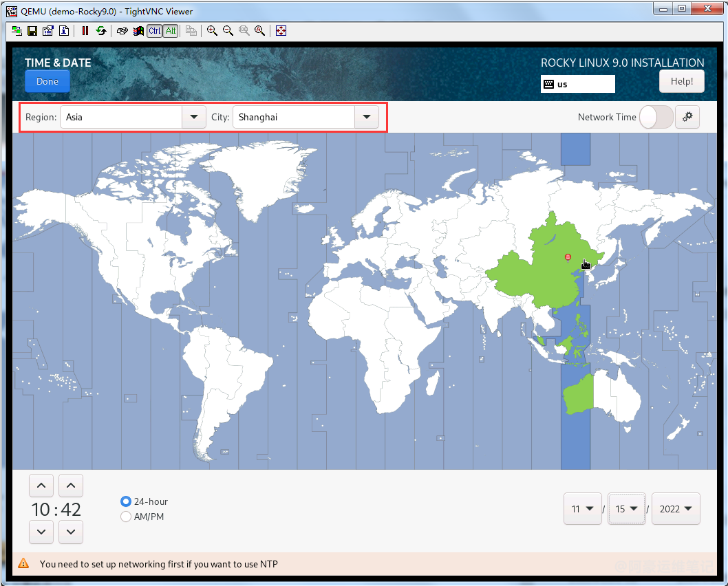Click the zoom in magnifier icon
This screenshot has width=728, height=586.
(212, 31)
